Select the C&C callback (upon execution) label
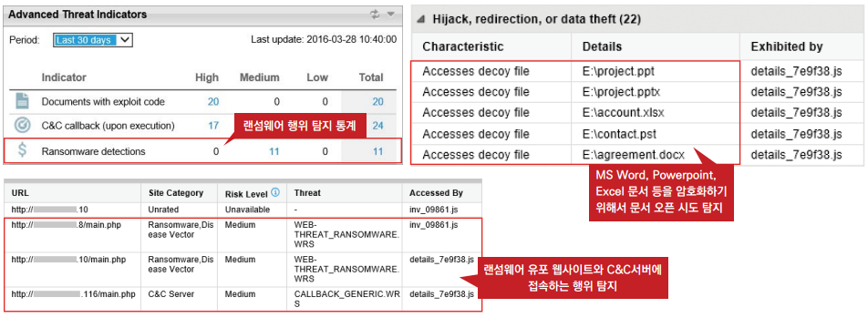Image resolution: width=868 pixels, height=328 pixels. pos(108,126)
